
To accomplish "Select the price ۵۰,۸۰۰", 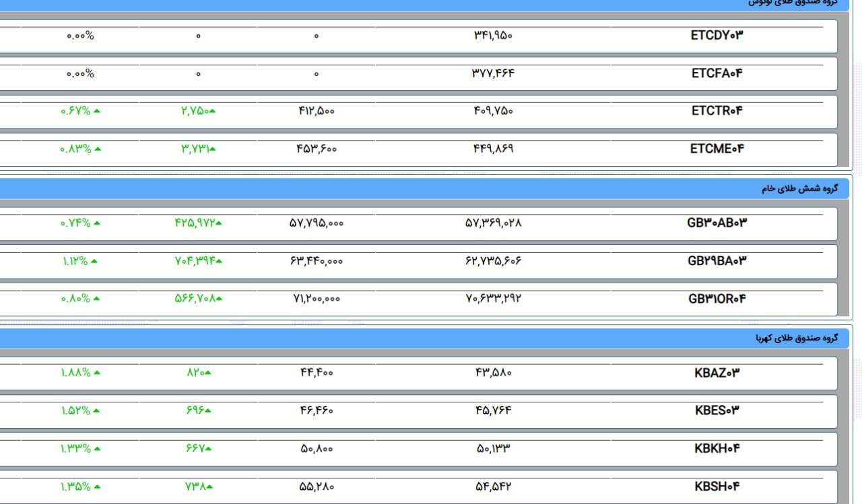I will pos(317,448).
